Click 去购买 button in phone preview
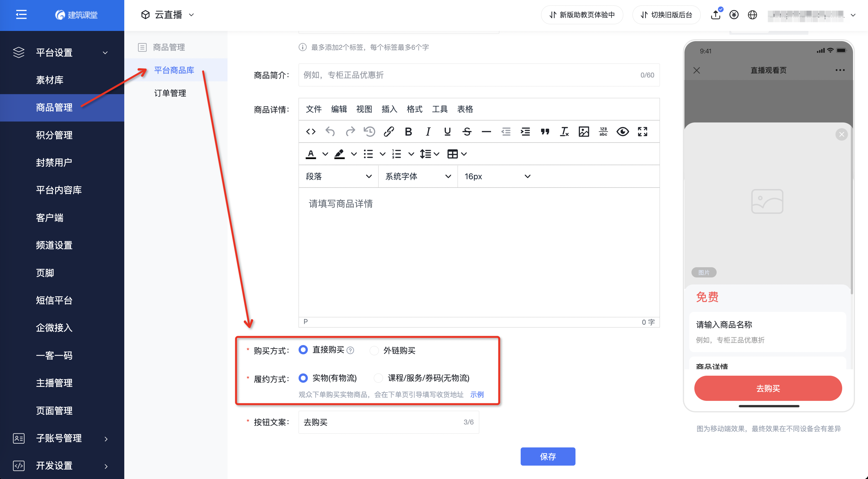868x479 pixels. pyautogui.click(x=768, y=388)
